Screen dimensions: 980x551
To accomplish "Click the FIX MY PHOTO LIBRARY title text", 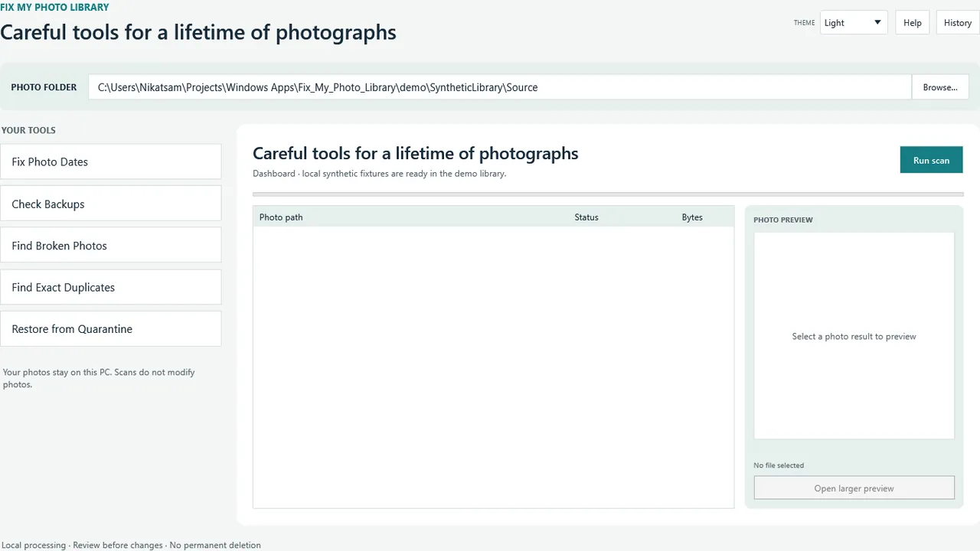I will click(54, 7).
